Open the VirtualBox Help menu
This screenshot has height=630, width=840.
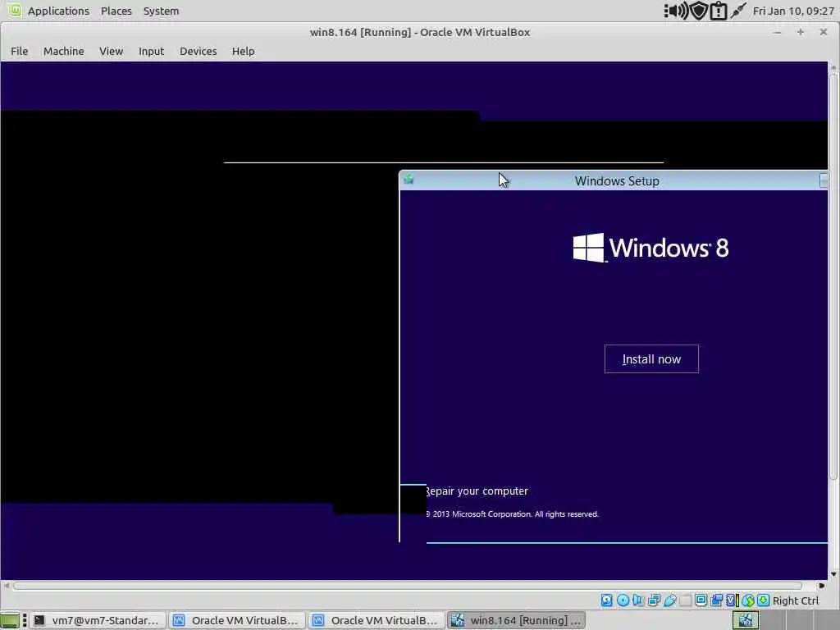coord(243,51)
